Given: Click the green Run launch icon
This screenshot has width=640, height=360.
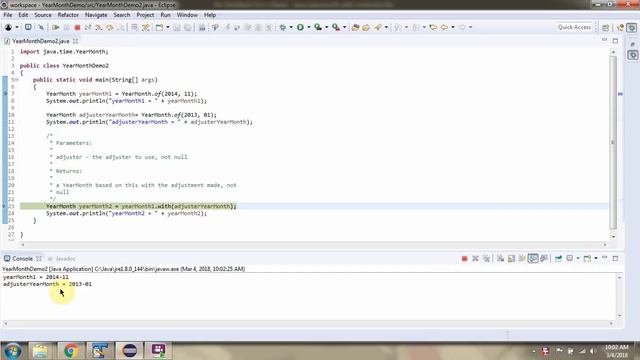Looking at the screenshot, I should (300, 27).
